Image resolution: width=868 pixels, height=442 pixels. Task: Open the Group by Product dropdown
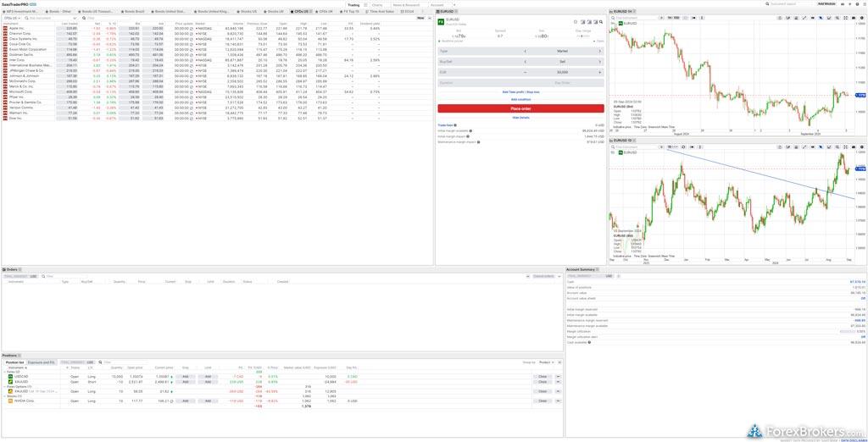click(548, 362)
